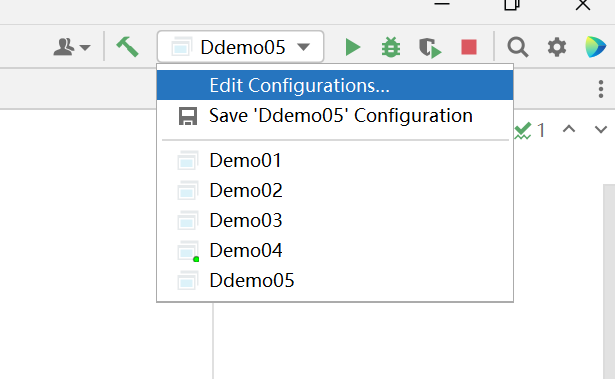This screenshot has height=379, width=615.
Task: Select Ddemo05 from the list
Action: [335, 281]
